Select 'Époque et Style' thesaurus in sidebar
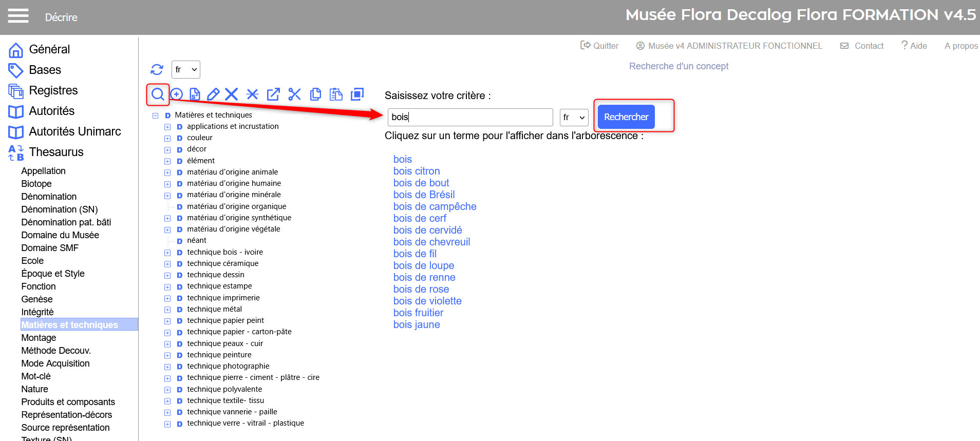This screenshot has height=441, width=980. click(53, 274)
